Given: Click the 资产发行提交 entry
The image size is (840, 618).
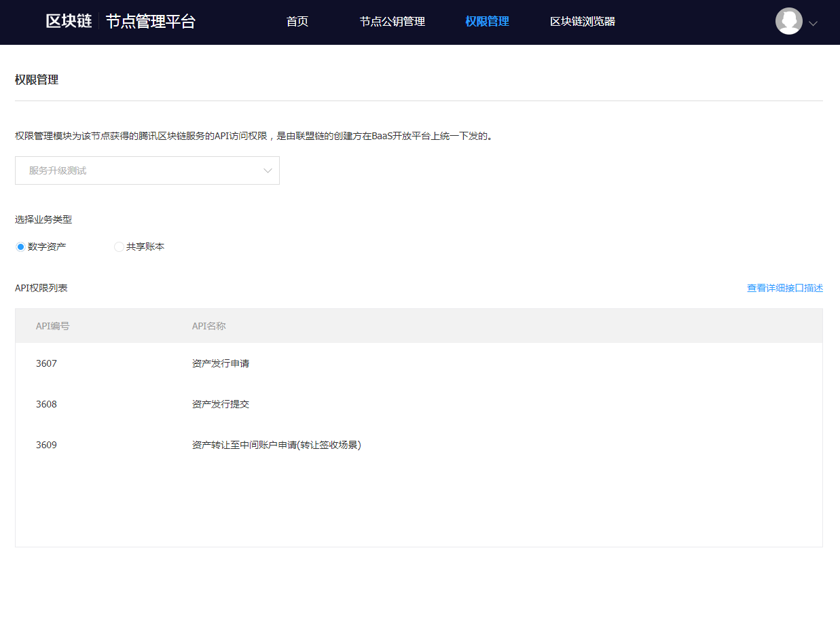Looking at the screenshot, I should (x=221, y=404).
